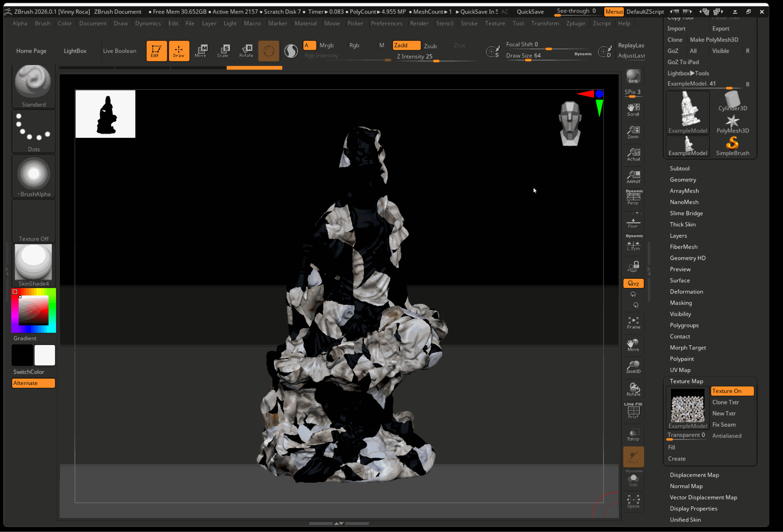The image size is (783, 532).
Task: Expand the Geometry section
Action: (683, 180)
